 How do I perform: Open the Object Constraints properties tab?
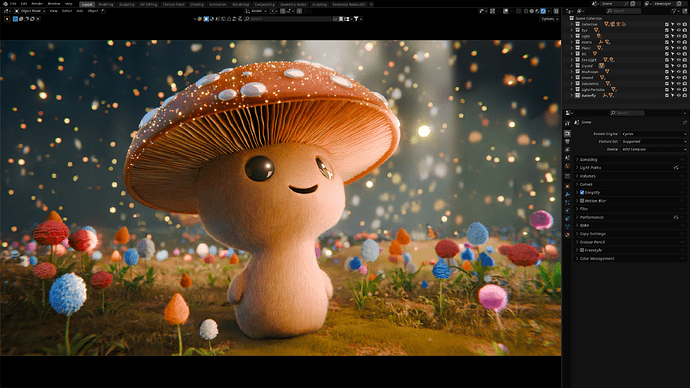(x=567, y=219)
